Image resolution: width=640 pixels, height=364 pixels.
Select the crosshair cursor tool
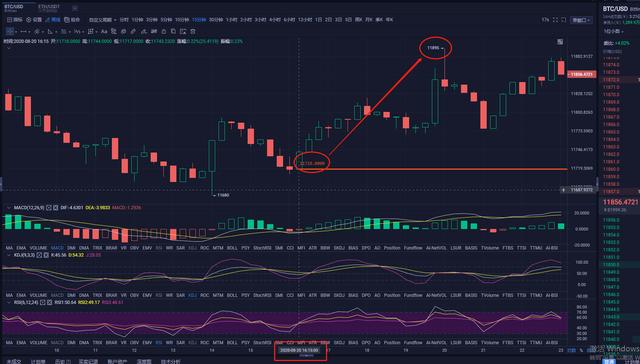[9, 31]
